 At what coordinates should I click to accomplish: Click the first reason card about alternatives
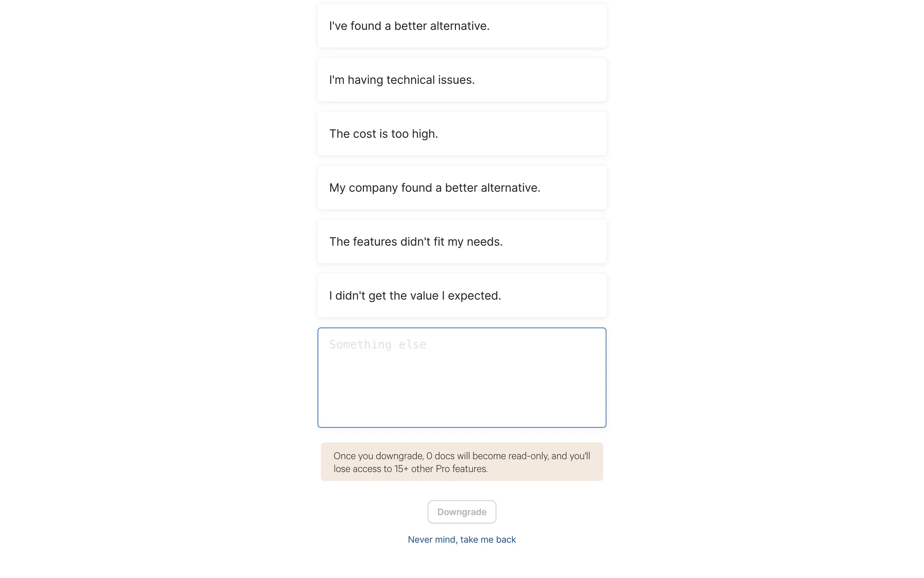click(x=462, y=26)
